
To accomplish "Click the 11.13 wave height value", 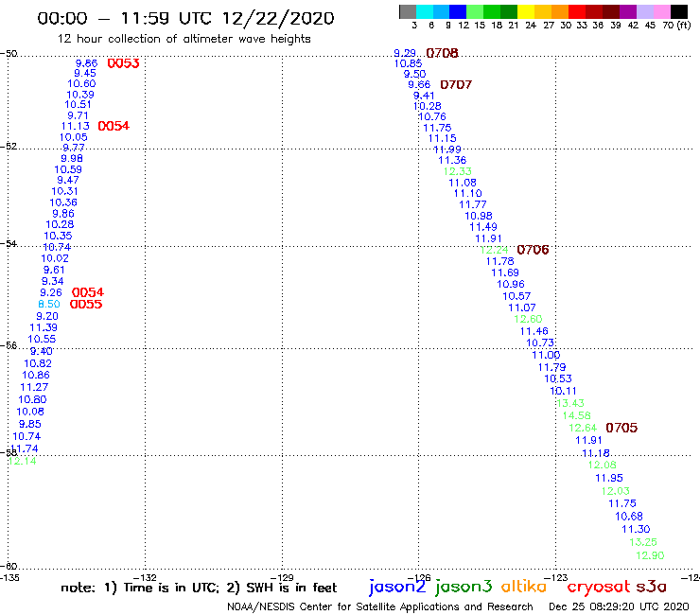I will [76, 127].
